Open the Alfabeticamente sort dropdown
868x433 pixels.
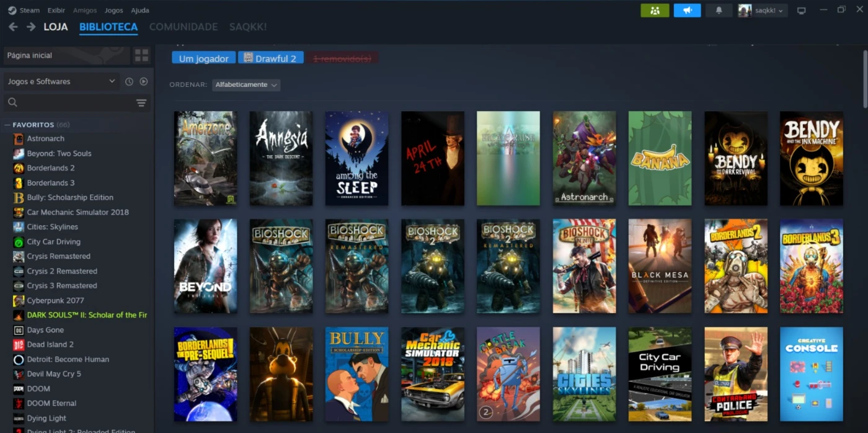pos(246,85)
